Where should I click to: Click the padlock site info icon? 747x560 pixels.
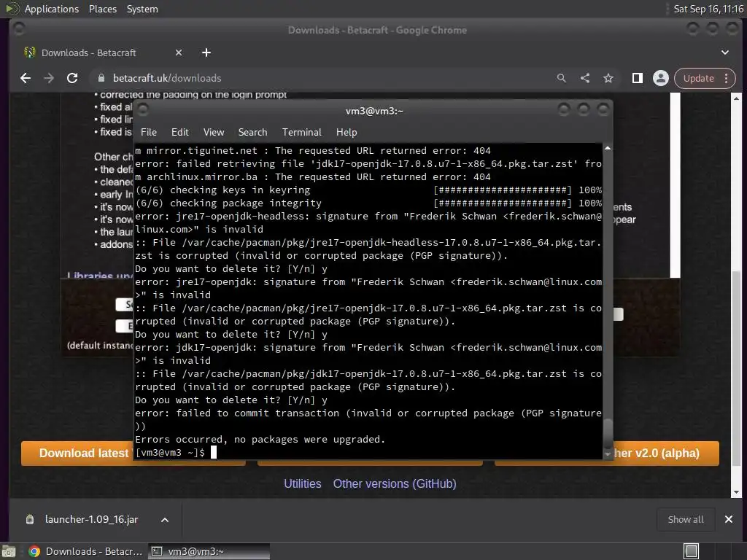pyautogui.click(x=101, y=78)
